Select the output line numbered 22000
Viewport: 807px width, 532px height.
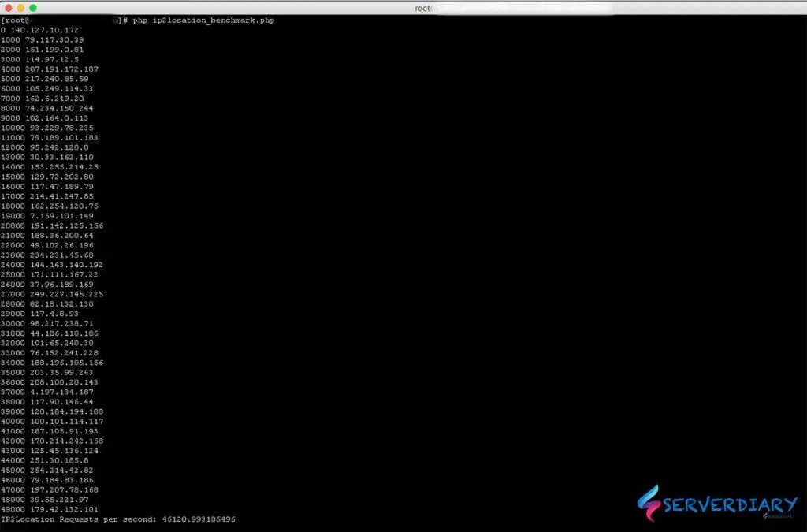click(x=46, y=245)
